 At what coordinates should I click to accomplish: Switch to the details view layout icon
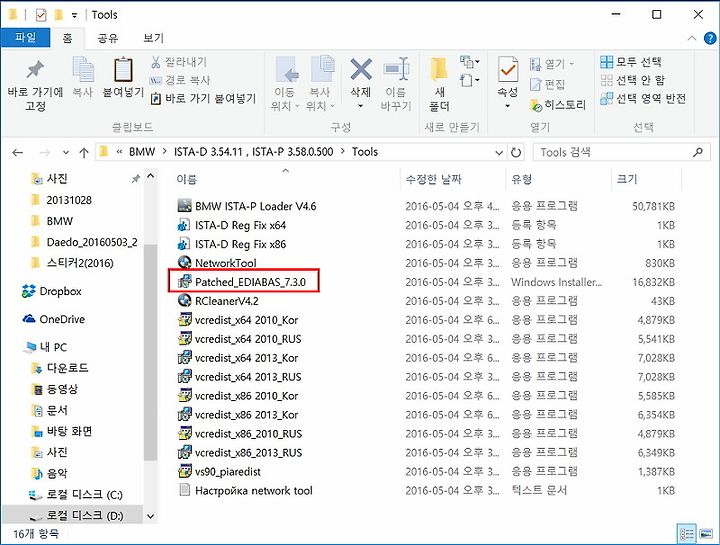pos(687,534)
